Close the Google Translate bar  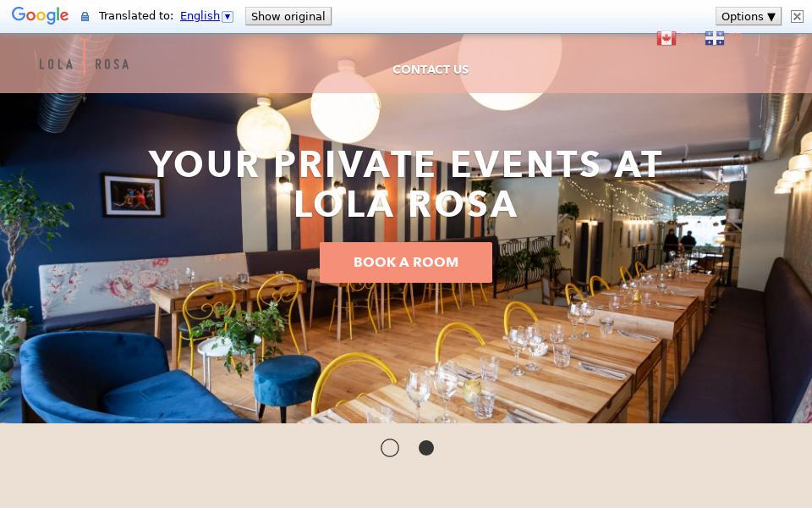(797, 17)
